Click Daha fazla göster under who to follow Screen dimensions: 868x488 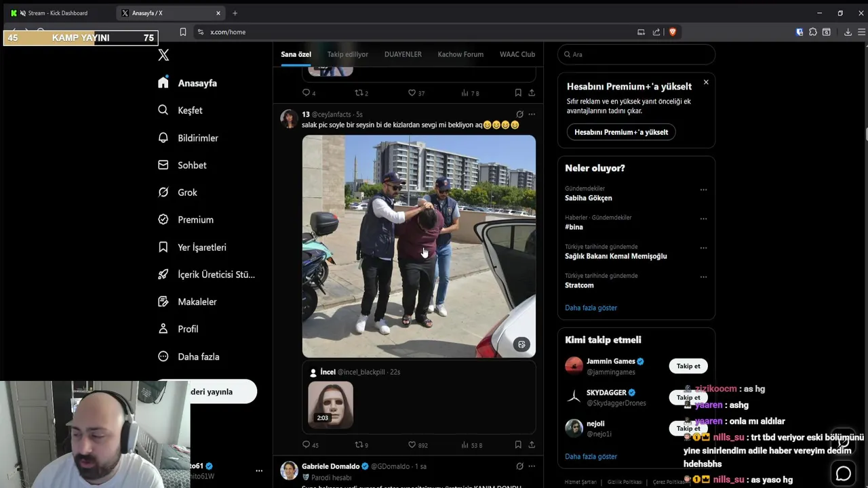click(x=591, y=457)
